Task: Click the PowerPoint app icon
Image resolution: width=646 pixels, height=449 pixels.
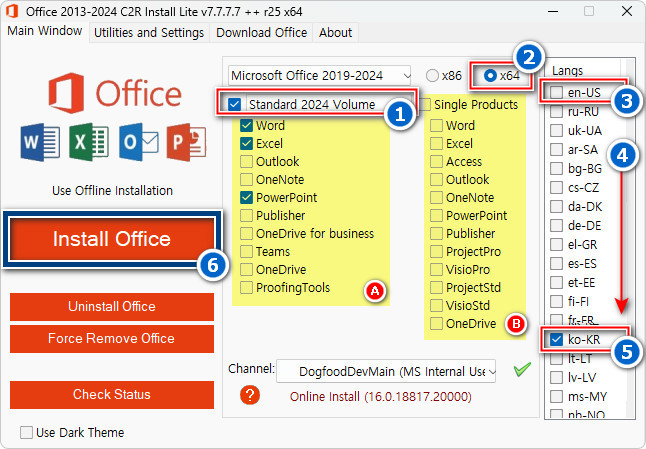Action: (185, 140)
